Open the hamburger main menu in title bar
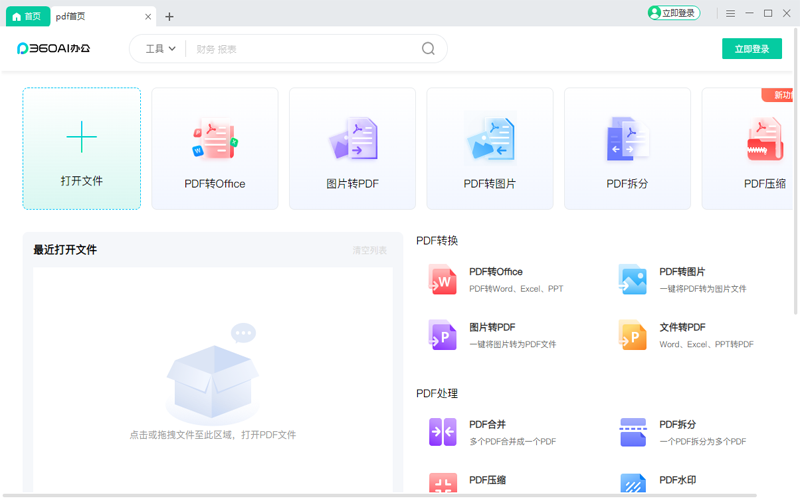Screen dimensions: 800x500 [731, 14]
